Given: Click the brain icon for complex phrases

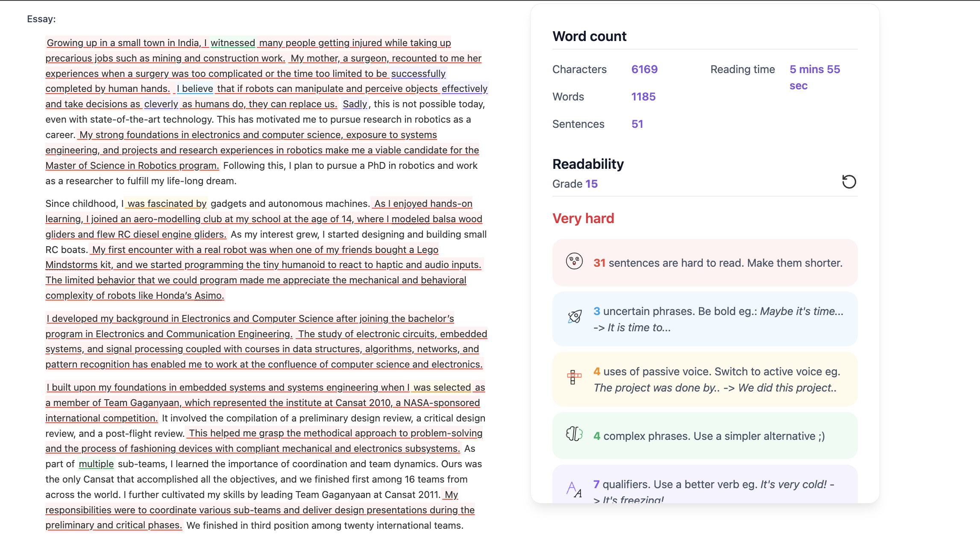Looking at the screenshot, I should pyautogui.click(x=574, y=434).
